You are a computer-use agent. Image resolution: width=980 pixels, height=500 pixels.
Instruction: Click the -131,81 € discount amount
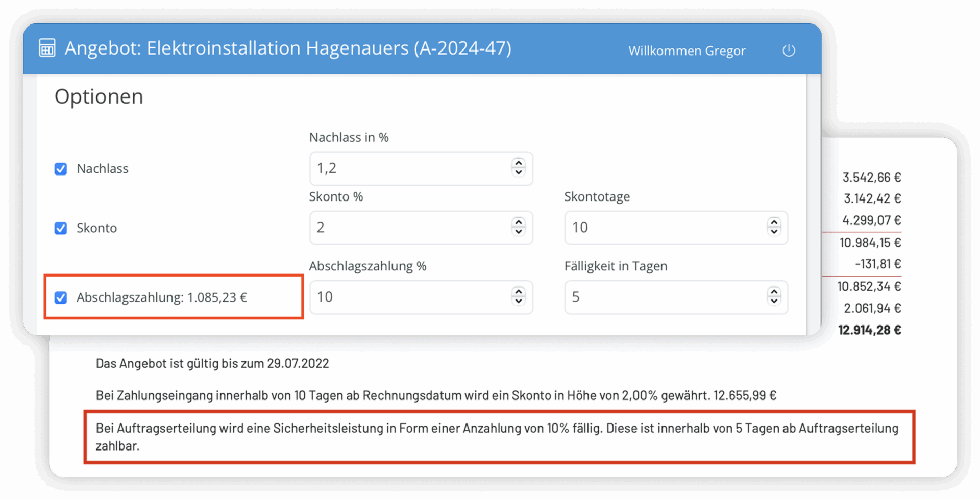[878, 264]
